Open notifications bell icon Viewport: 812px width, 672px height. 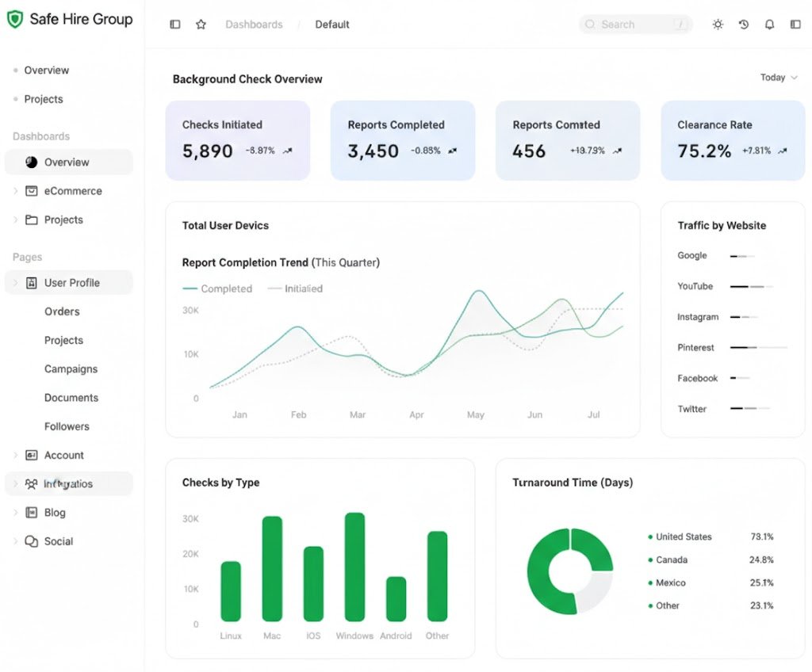[x=769, y=25]
